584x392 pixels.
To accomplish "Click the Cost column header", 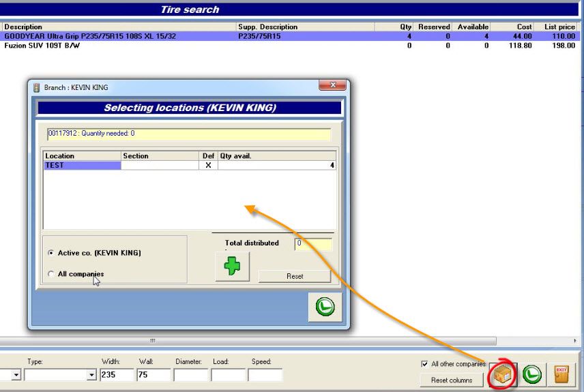I will 512,27.
